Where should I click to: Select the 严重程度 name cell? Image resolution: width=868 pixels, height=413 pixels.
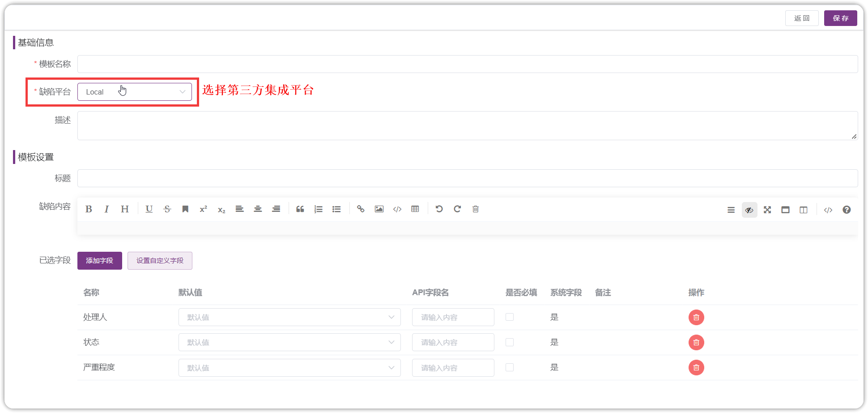point(99,367)
